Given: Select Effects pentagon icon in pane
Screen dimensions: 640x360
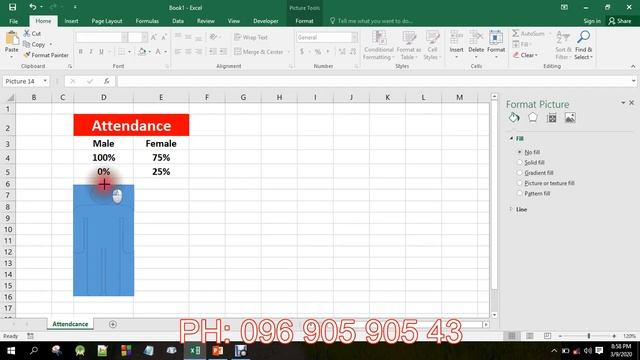Looking at the screenshot, I should click(x=533, y=118).
